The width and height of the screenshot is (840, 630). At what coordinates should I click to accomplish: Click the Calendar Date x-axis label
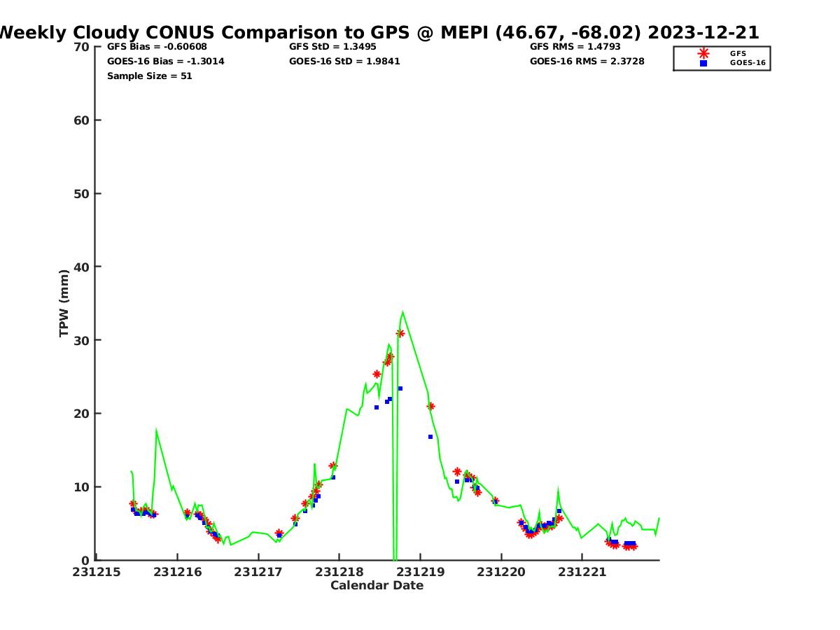tap(377, 585)
